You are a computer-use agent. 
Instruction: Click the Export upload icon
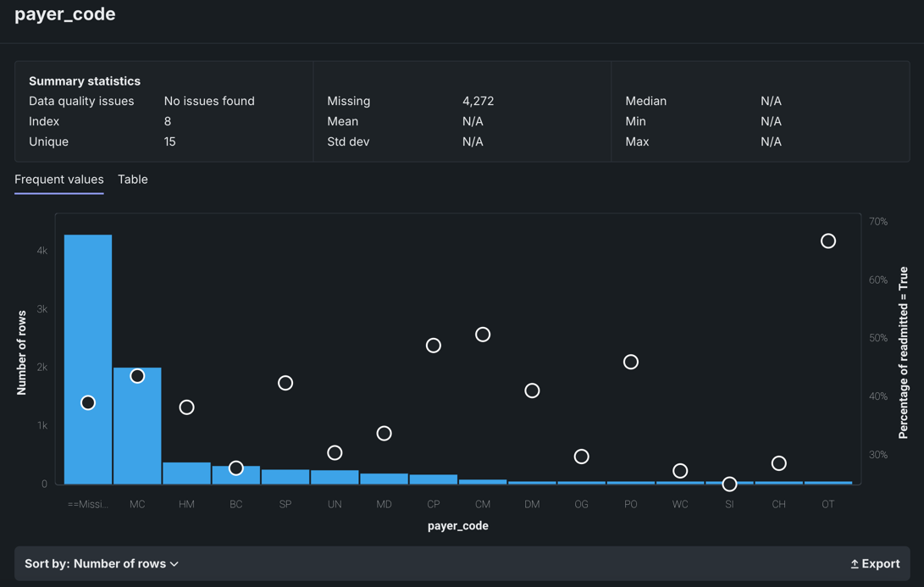tap(855, 564)
